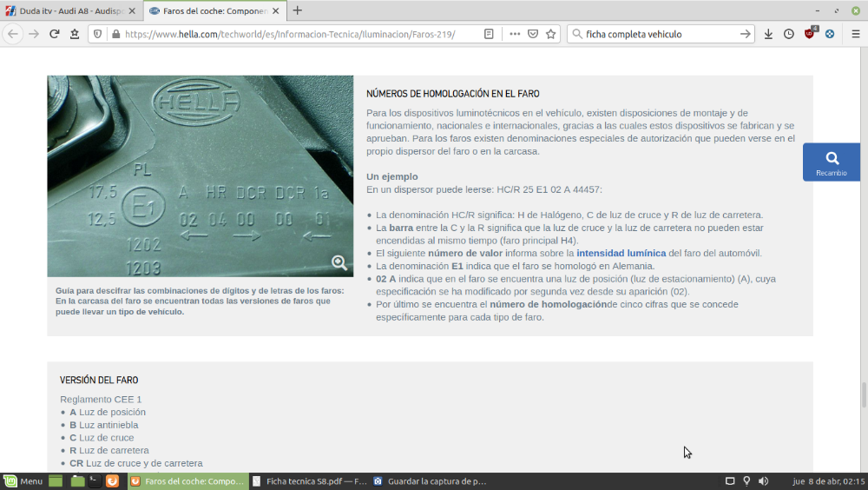Viewport: 868px width, 490px height.
Task: Open page actions three-dots menu
Action: (515, 34)
